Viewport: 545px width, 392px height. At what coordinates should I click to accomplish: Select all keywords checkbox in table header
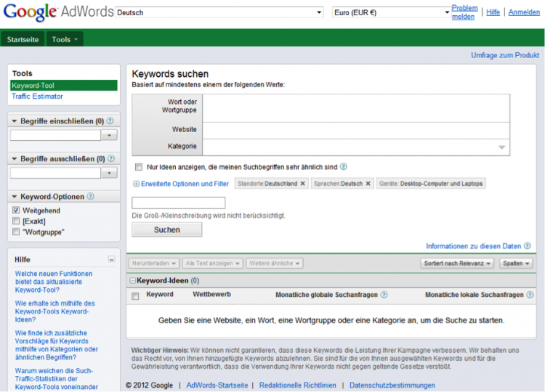click(135, 296)
